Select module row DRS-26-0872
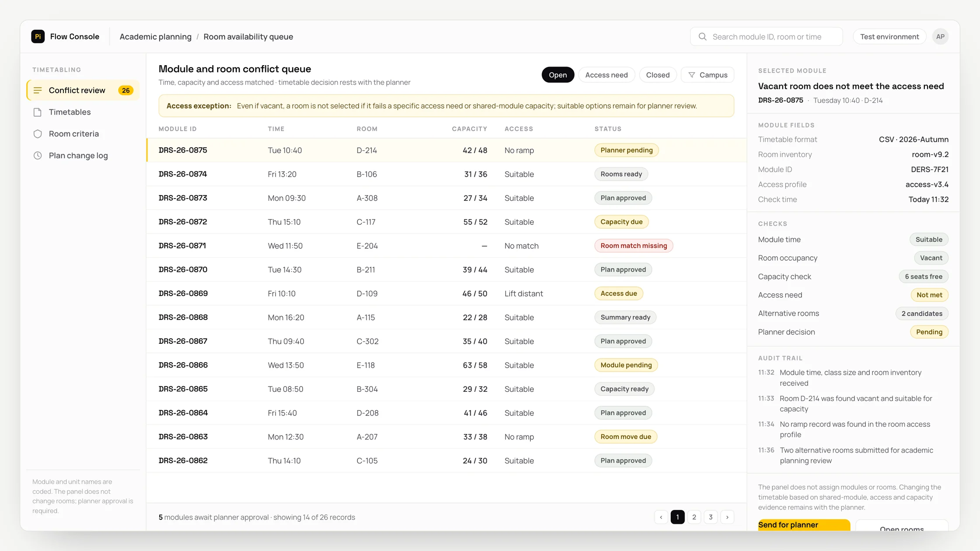980x551 pixels. [x=447, y=222]
